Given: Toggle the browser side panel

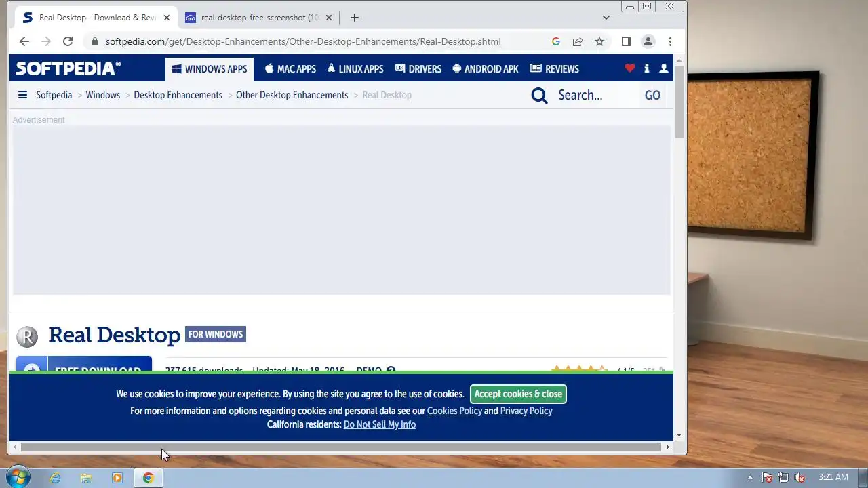Looking at the screenshot, I should pos(627,41).
